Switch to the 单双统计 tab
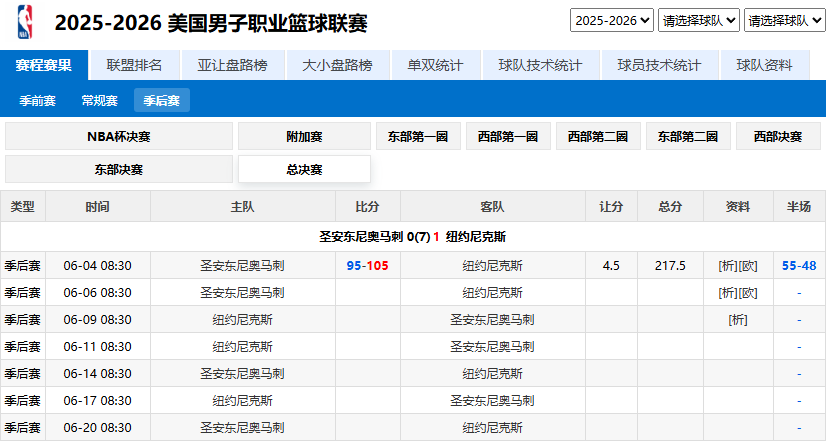Image resolution: width=827 pixels, height=442 pixels. coord(435,65)
